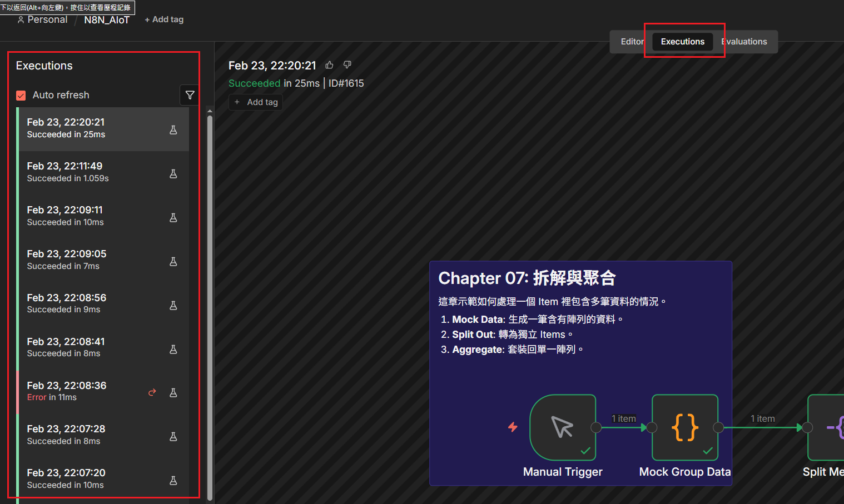The height and width of the screenshot is (504, 844).
Task: Click the Mock Group Data node
Action: coord(685,427)
